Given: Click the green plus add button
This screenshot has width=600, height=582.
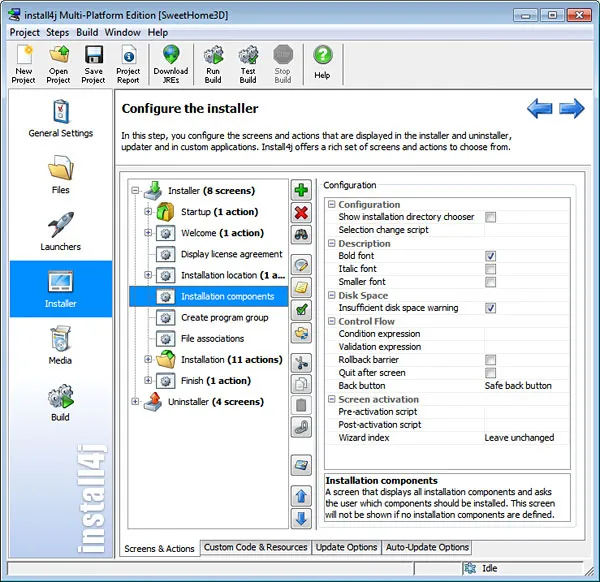Looking at the screenshot, I should [301, 190].
